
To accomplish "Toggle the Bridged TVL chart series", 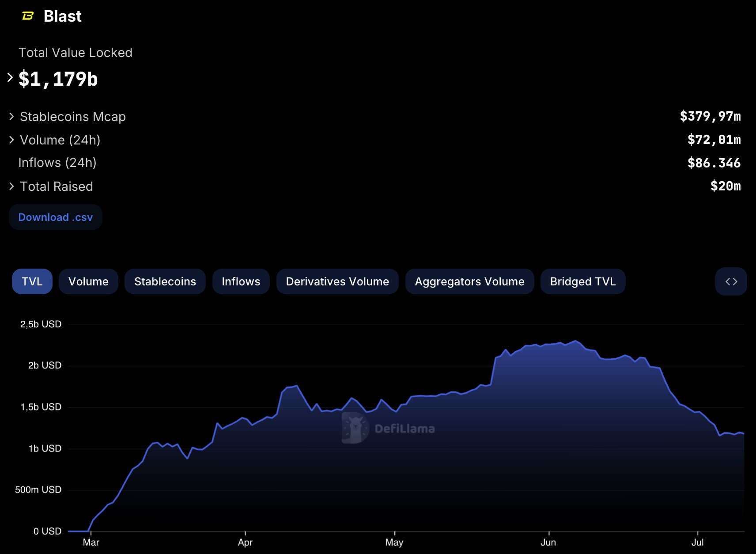I will click(583, 281).
